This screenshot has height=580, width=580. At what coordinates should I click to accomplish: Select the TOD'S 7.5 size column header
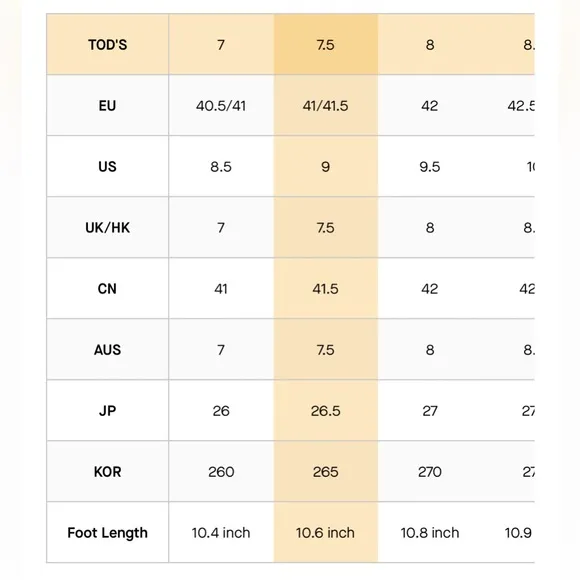[x=326, y=44]
